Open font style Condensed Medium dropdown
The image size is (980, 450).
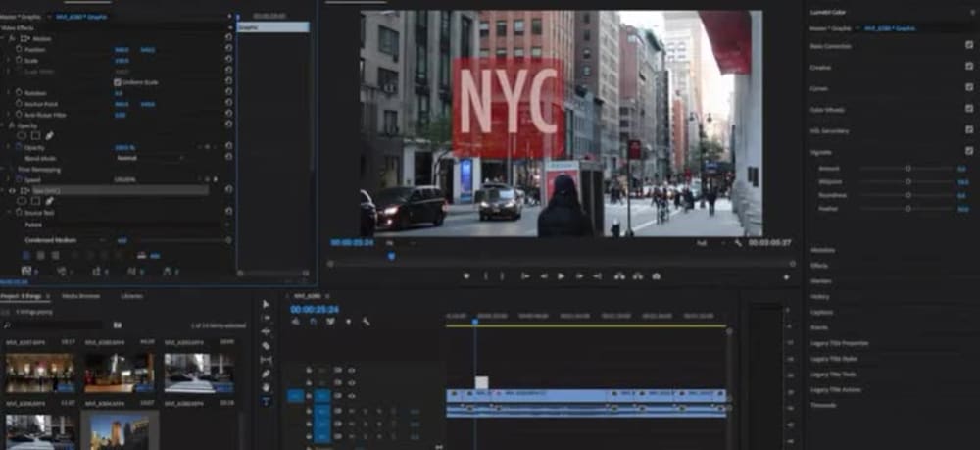[66, 240]
